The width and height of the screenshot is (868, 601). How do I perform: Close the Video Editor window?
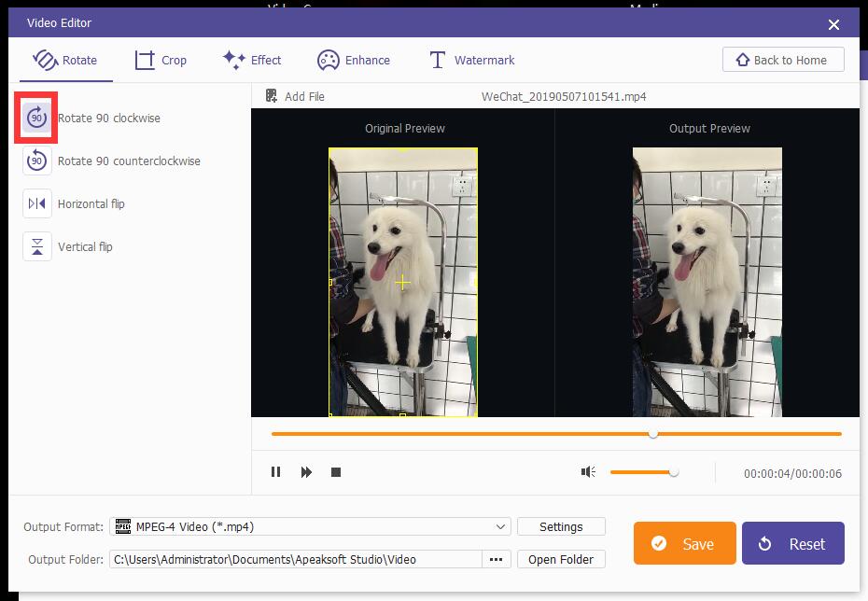click(x=833, y=24)
